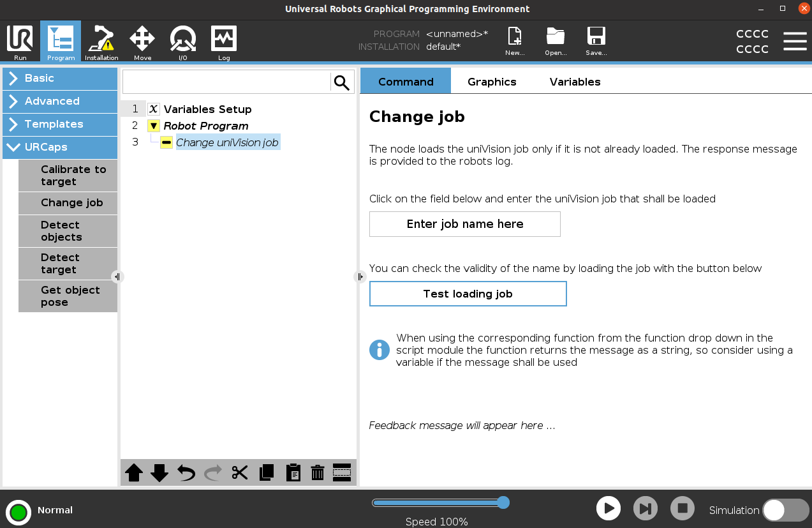Click the <unnamed>* program name
Viewport: 812px width, 528px height.
point(457,34)
